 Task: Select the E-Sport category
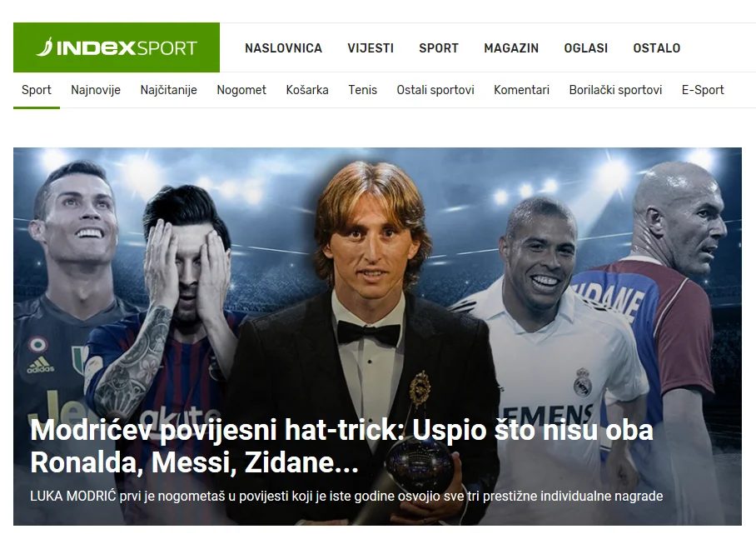pyautogui.click(x=703, y=90)
